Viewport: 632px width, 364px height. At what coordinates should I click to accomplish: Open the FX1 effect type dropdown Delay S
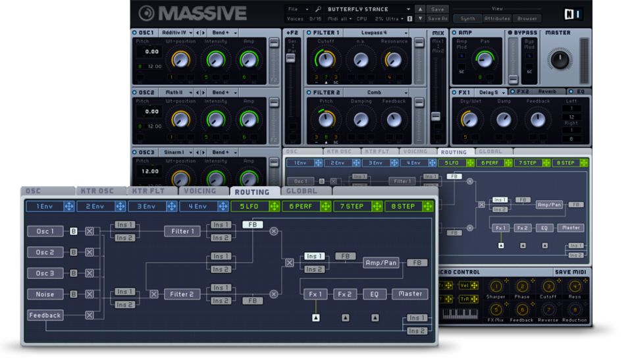pos(492,93)
